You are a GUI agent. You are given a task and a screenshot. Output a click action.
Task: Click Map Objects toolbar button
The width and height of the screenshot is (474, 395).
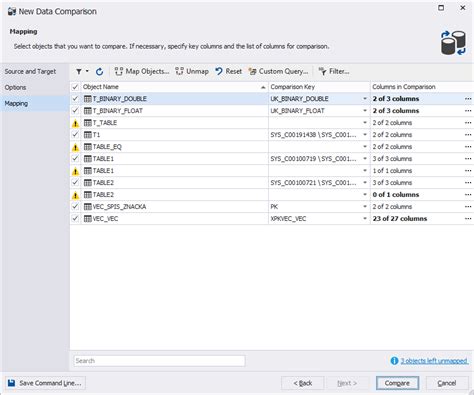[x=142, y=71]
